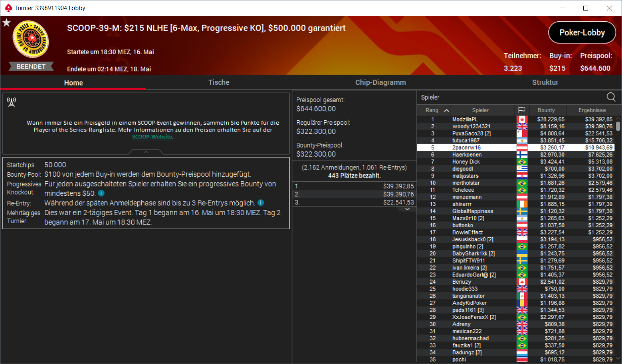Open the player search magnifier icon
The width and height of the screenshot is (622, 364).
[x=611, y=97]
